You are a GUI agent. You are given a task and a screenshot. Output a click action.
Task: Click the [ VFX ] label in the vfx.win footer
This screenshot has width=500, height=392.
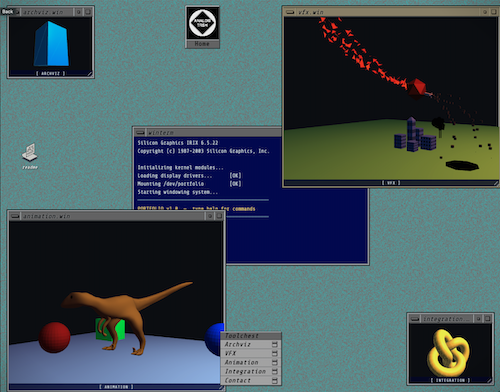click(x=391, y=183)
